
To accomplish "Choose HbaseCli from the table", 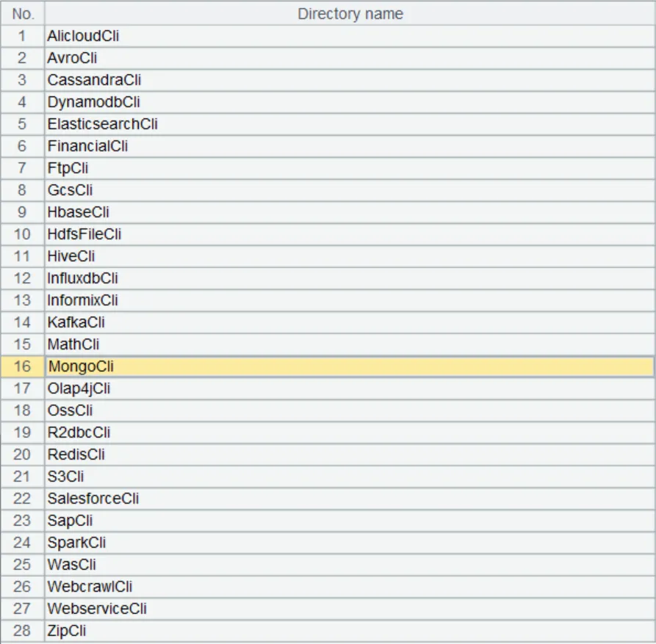I will (x=350, y=212).
